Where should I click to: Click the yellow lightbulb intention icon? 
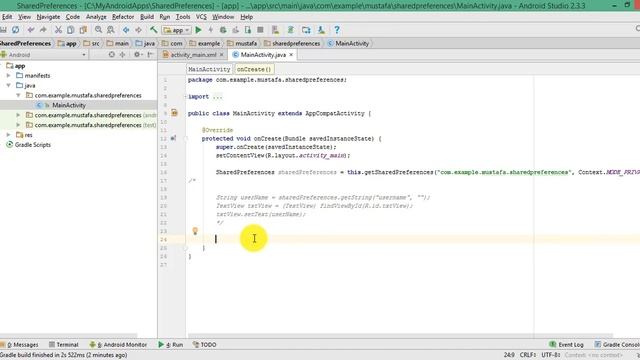tap(195, 231)
